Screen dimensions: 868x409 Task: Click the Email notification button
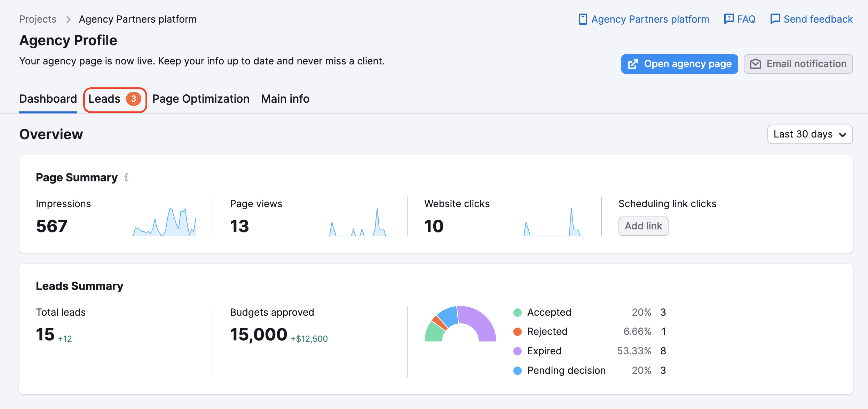click(798, 64)
